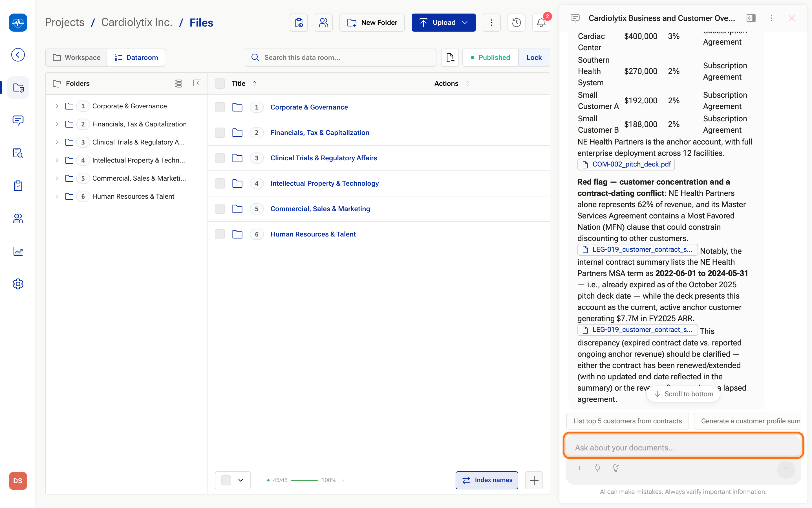This screenshot has height=508, width=812.
Task: Check the Financials, Tax & Capitalization checkbox
Action: click(x=220, y=132)
